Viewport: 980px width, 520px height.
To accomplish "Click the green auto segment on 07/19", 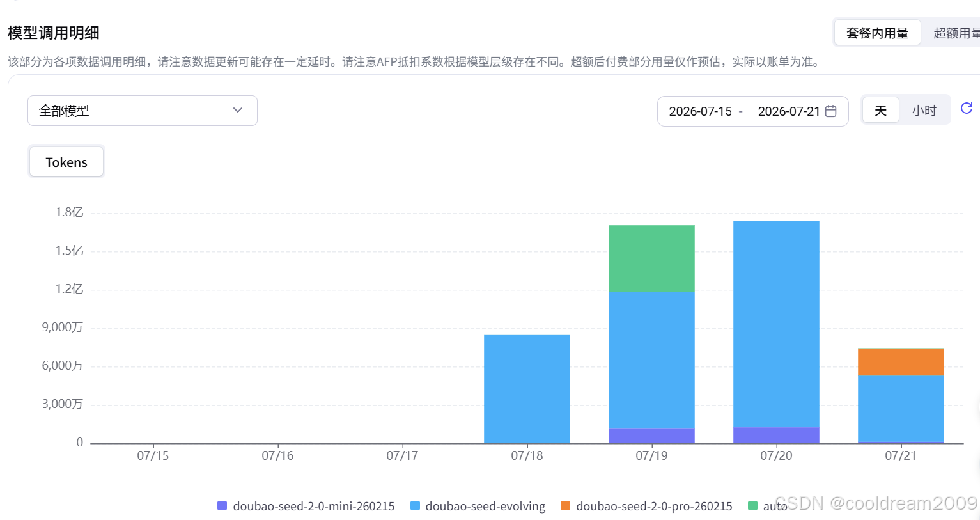I will tap(651, 258).
